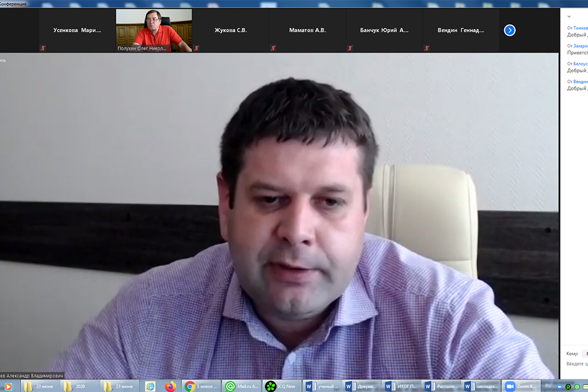Click sender name Белоус in chat
This screenshot has height=392, width=588.
pos(580,63)
